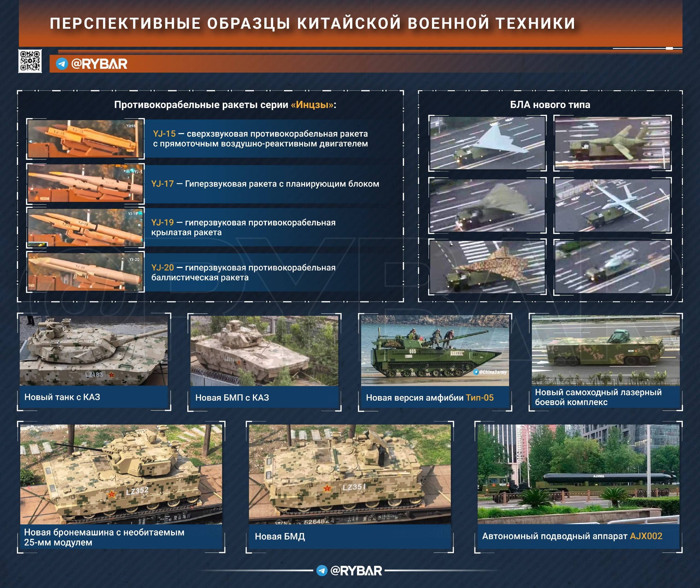Select the YJ-17 missile photo
Viewport: 700px width, 588px height.
(85, 183)
